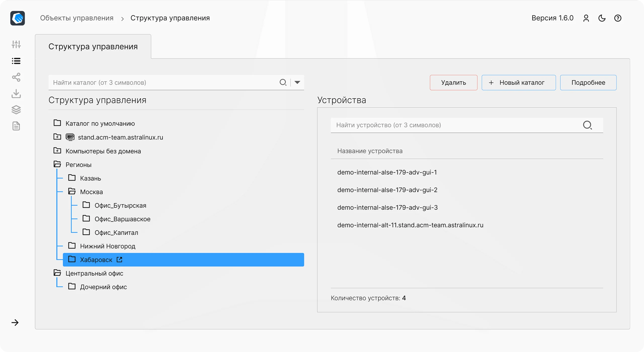Select the Офис_Капитал catalog
Viewport: 644px width, 352px height.
(116, 233)
